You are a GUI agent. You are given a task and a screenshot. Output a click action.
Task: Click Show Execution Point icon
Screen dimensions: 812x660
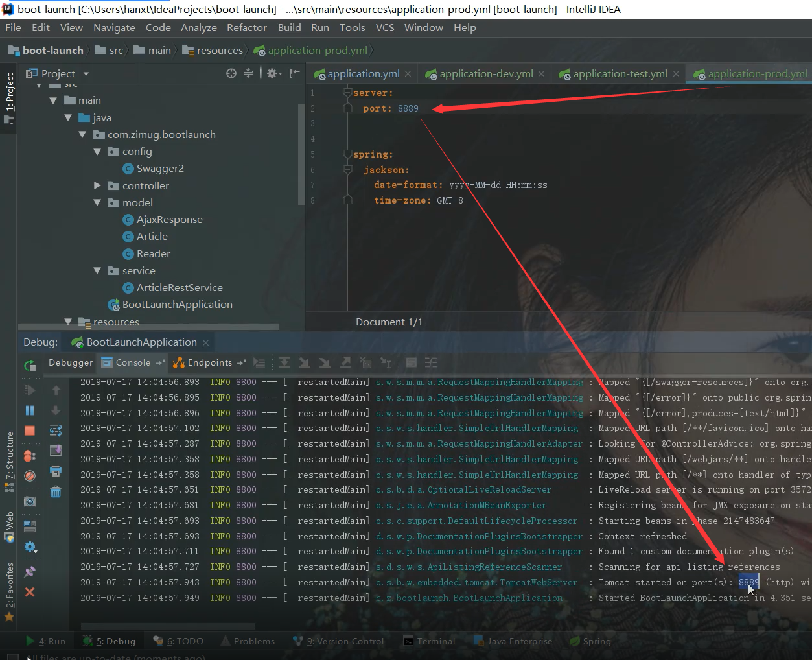tap(260, 363)
